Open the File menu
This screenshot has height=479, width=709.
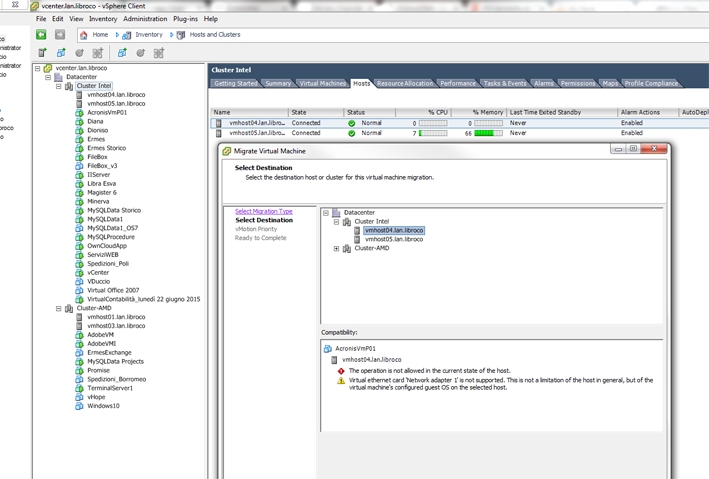(x=41, y=19)
